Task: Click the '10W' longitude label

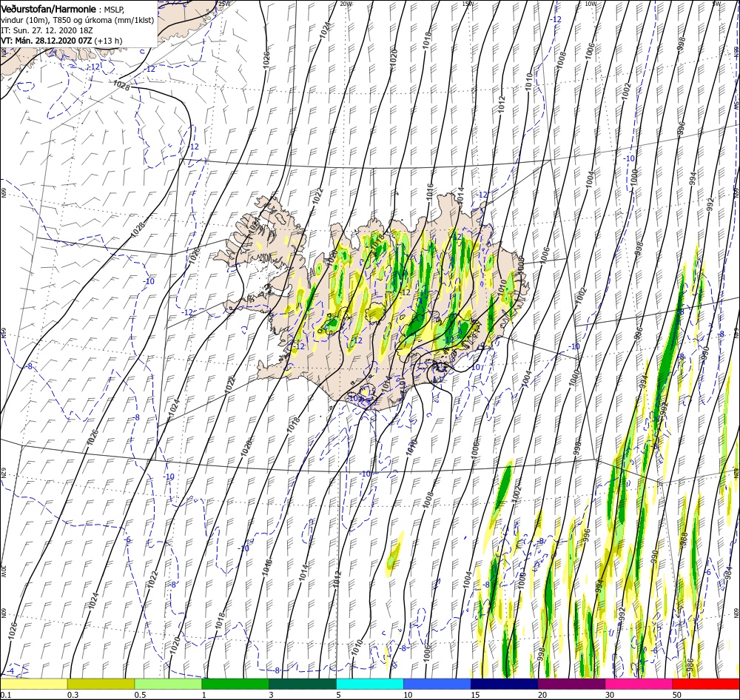Action: 591,3
